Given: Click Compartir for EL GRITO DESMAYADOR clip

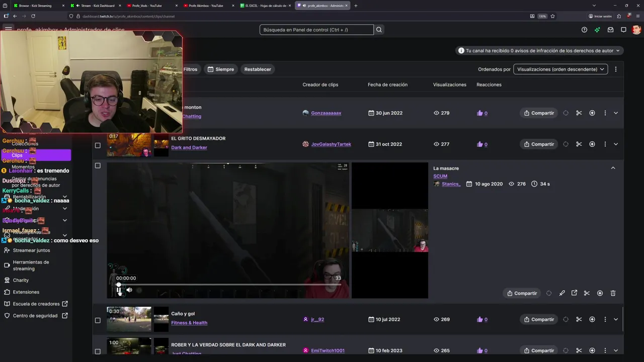Looking at the screenshot, I should click(539, 144).
